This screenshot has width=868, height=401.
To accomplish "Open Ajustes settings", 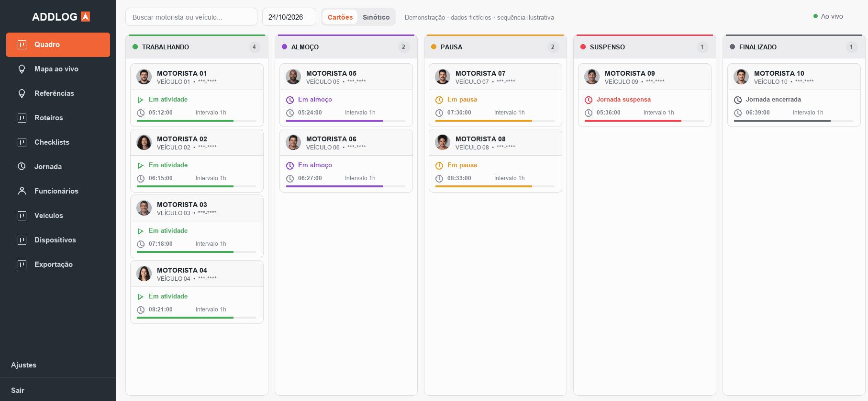I will (23, 365).
